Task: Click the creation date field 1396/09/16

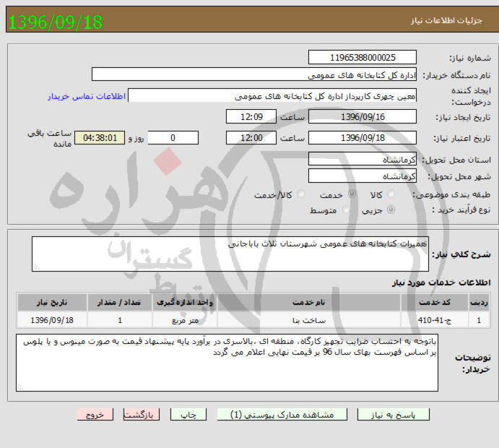Action: coord(363,116)
